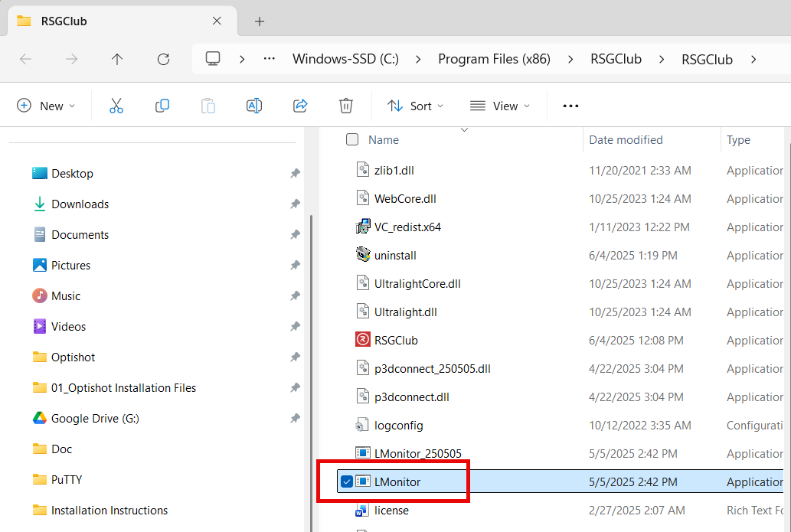Open the Videos library icon
The image size is (791, 532).
39,326
